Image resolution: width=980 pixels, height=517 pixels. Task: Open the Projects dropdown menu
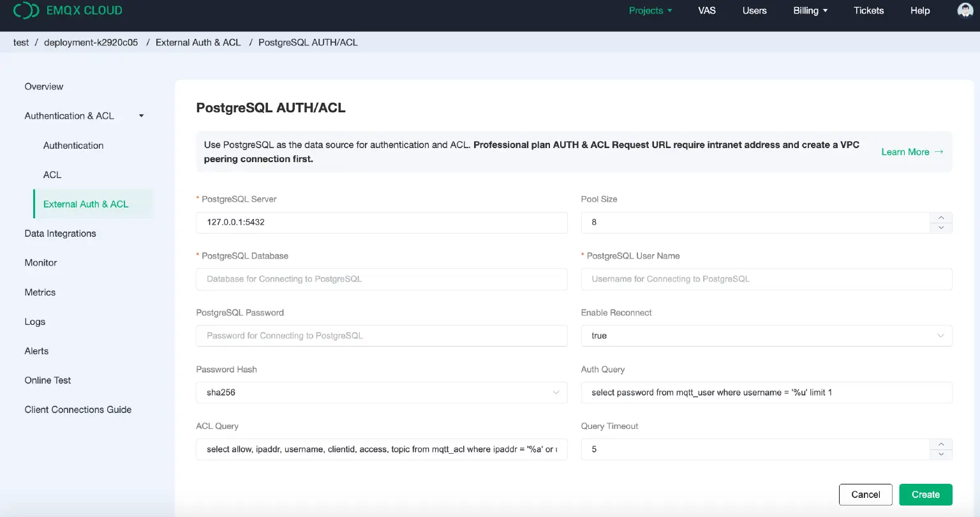pos(650,10)
